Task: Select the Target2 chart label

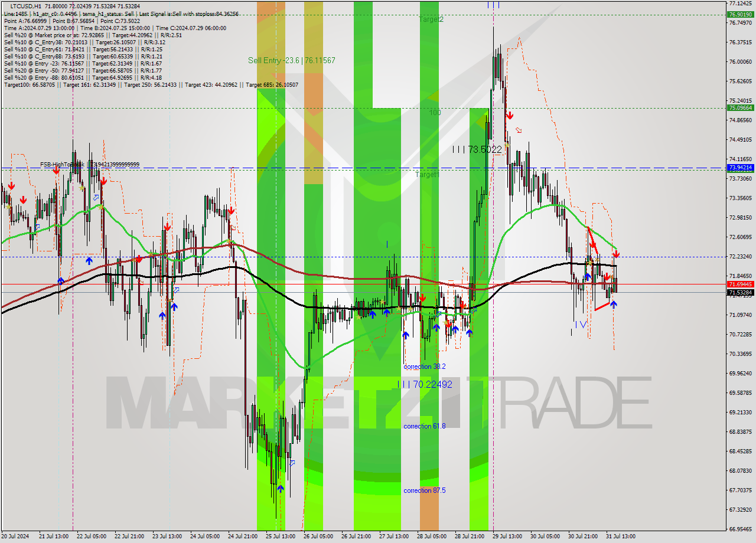Action: (431, 19)
